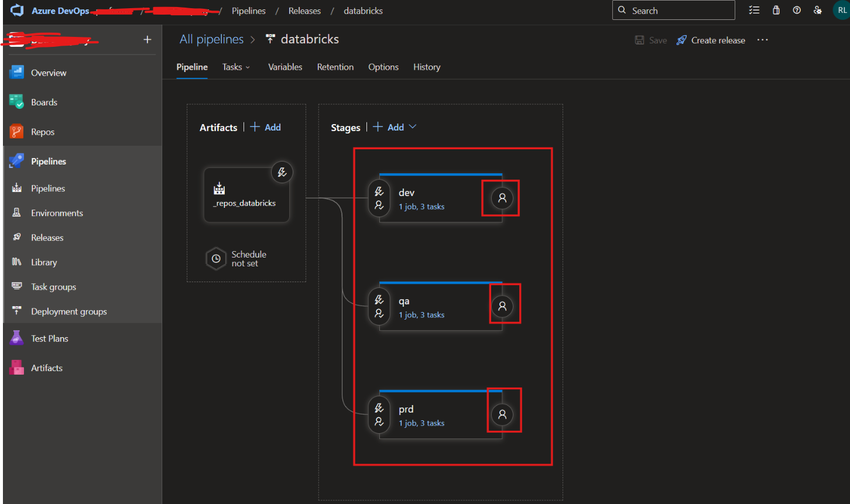Click the Azure DevOps logo icon
Screen dimensions: 850x504
pyautogui.click(x=17, y=11)
